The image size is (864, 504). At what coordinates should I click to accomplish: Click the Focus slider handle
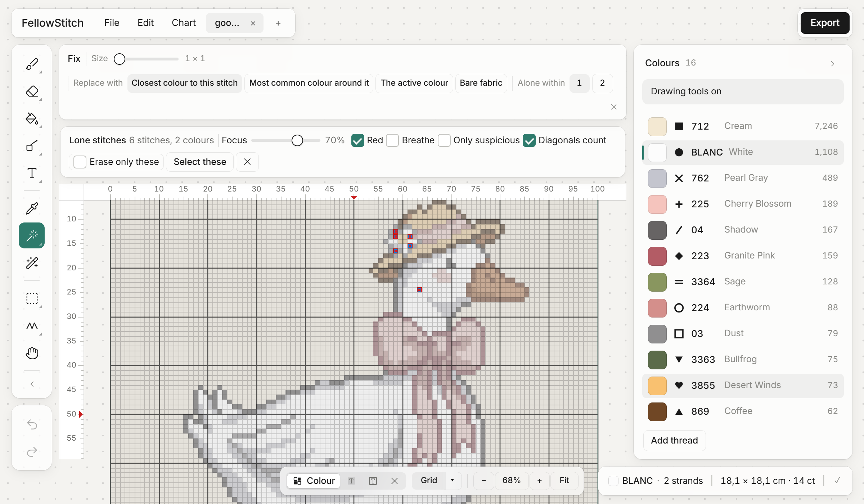[297, 140]
